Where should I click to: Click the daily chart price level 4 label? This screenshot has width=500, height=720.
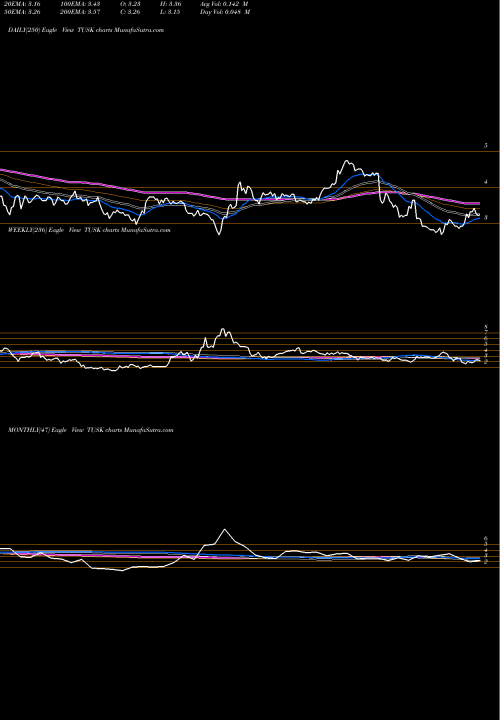[x=486, y=182]
